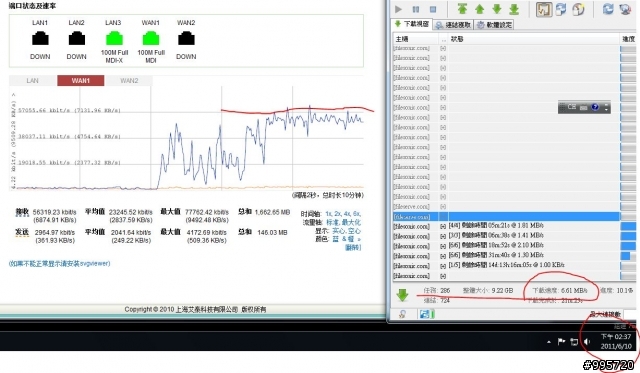The height and width of the screenshot is (373, 640).
Task: Open the 連結擷取 link grabber tab
Action: point(453,25)
